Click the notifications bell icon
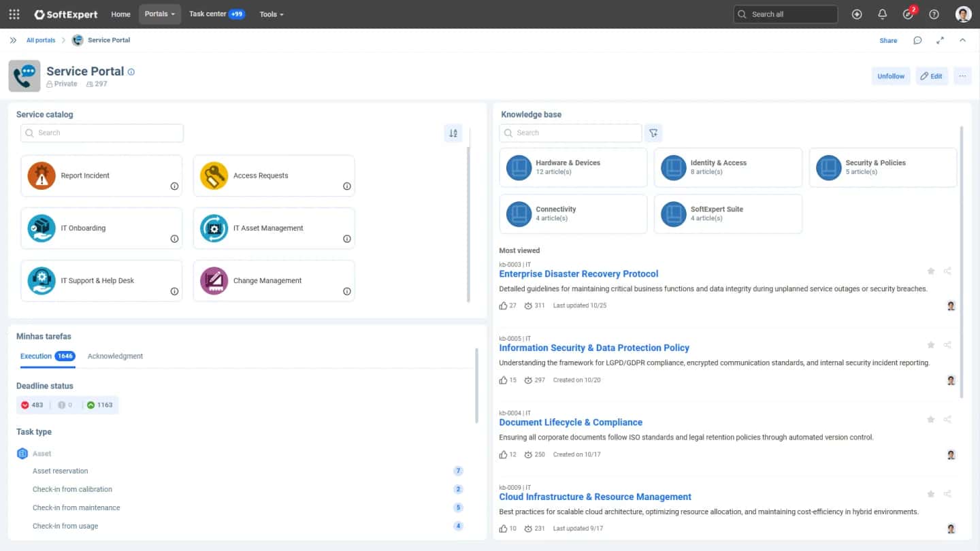The height and width of the screenshot is (551, 980). coord(882,14)
